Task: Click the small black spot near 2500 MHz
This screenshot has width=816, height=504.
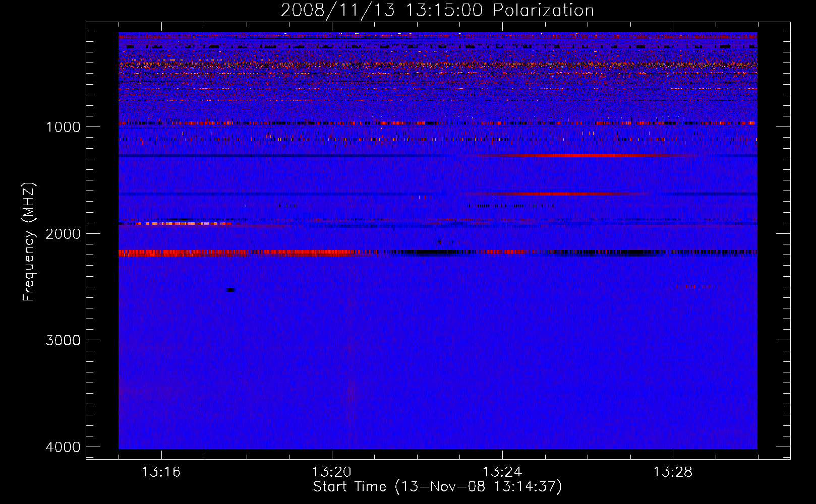Action: [230, 290]
